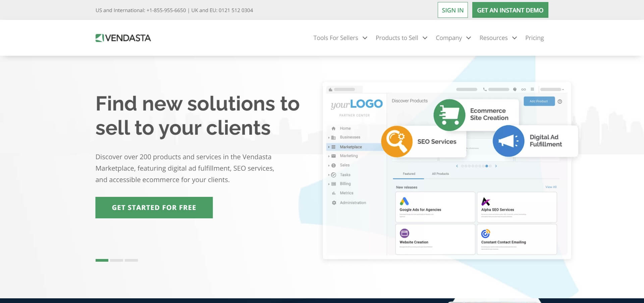Click the New releases label

click(407, 187)
